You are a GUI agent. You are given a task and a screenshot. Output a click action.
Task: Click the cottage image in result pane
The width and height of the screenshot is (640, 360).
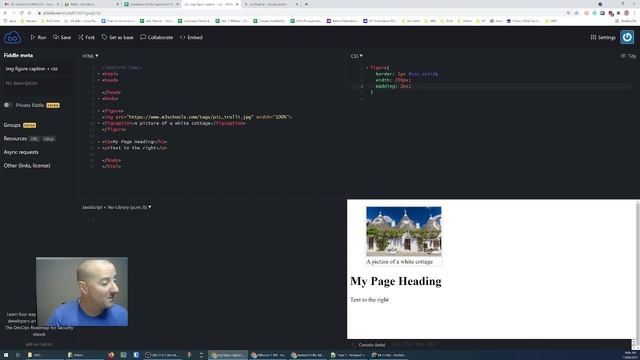pyautogui.click(x=404, y=231)
